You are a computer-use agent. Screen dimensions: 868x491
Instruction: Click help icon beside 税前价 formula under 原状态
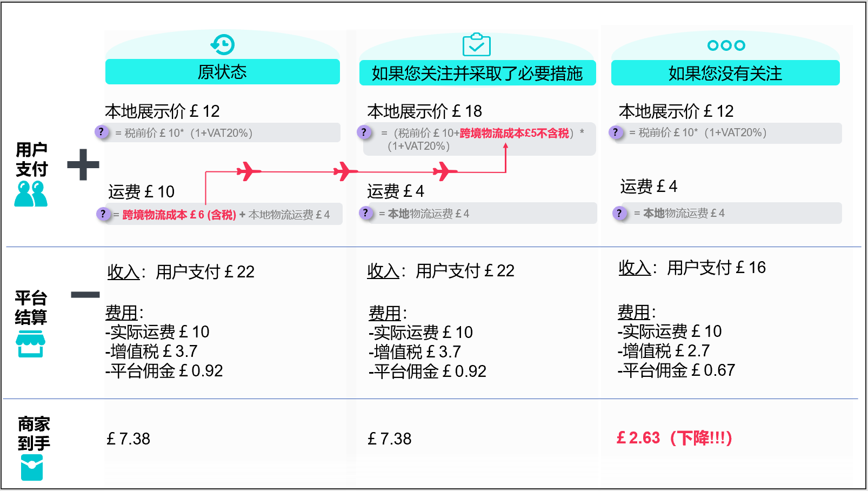(101, 131)
